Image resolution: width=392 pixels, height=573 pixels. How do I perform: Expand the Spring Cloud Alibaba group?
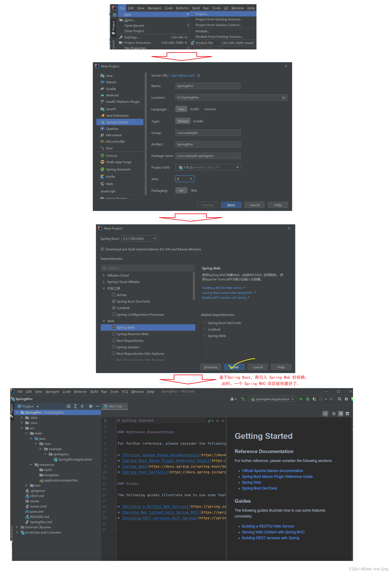click(104, 281)
